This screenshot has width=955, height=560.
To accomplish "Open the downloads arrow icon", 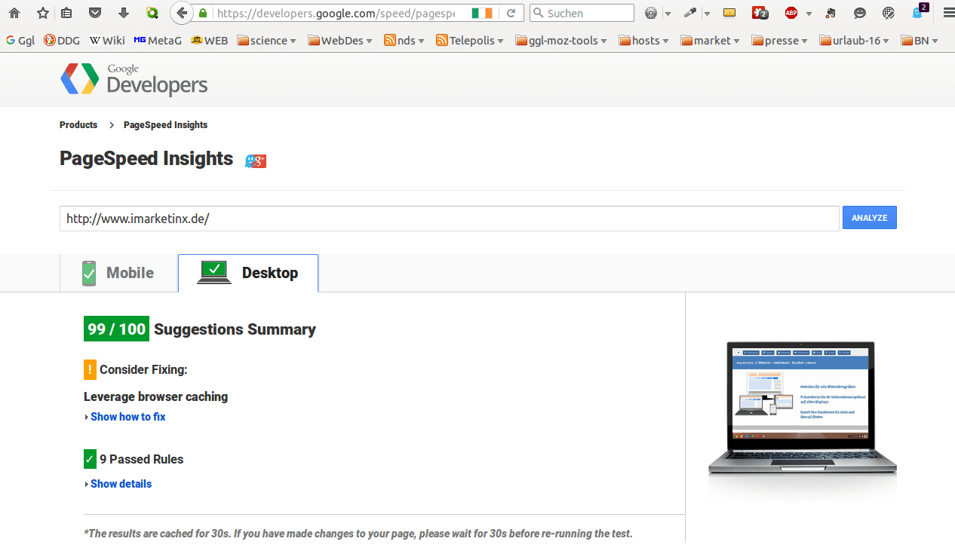I will click(124, 13).
